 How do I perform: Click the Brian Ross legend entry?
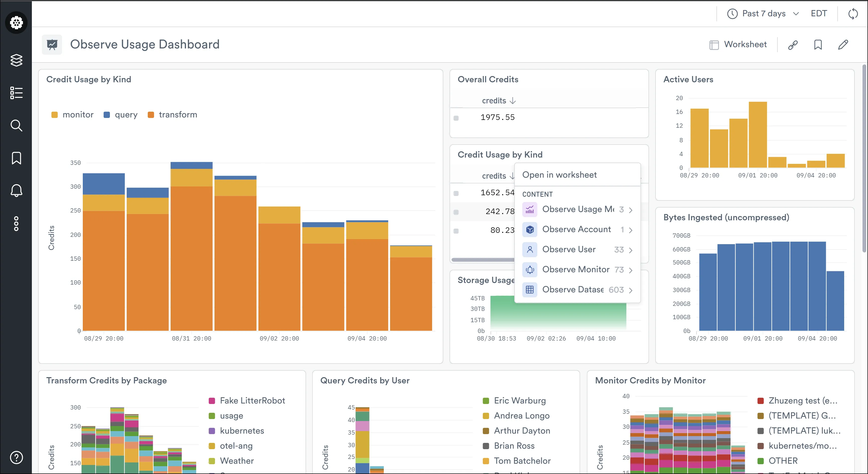(509, 446)
